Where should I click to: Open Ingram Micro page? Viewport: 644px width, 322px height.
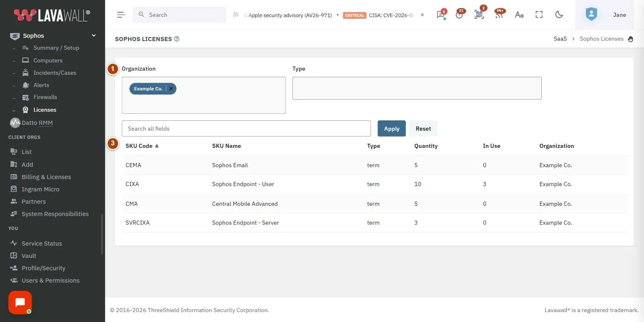pos(40,189)
